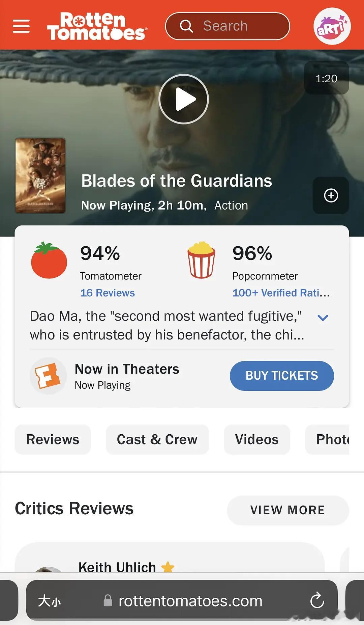Open the movie poster thumbnail
364x625 pixels.
tap(40, 175)
